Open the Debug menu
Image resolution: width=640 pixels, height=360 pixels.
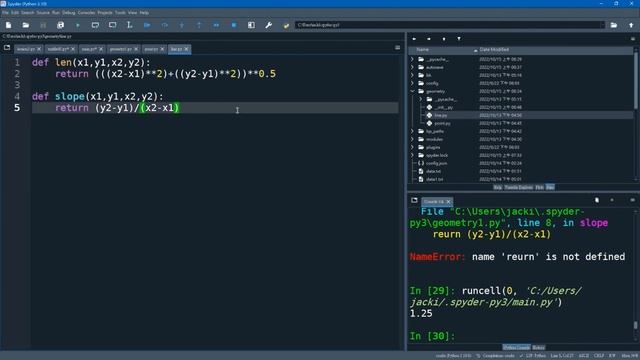[x=69, y=13]
